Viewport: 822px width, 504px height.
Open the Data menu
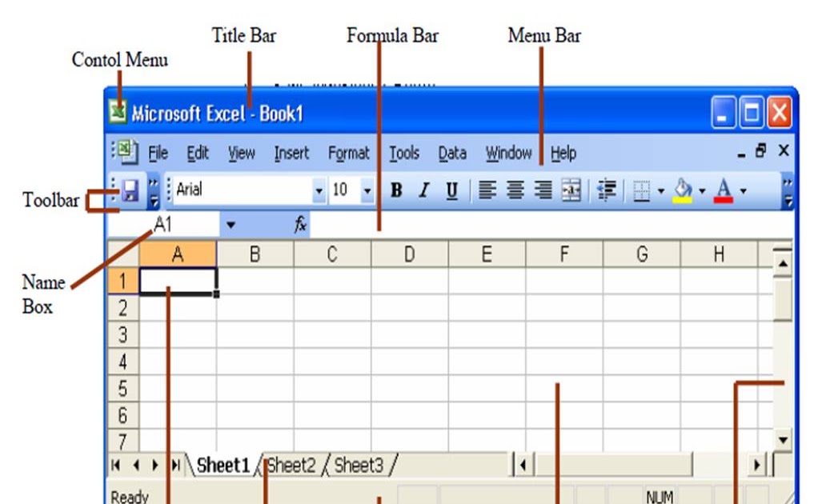[452, 153]
